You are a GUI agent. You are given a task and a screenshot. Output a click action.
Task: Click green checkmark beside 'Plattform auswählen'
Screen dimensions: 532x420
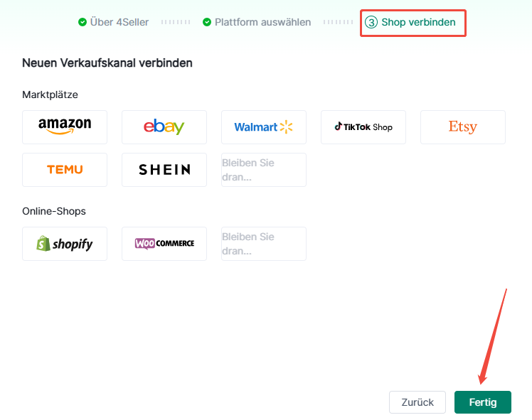point(207,22)
